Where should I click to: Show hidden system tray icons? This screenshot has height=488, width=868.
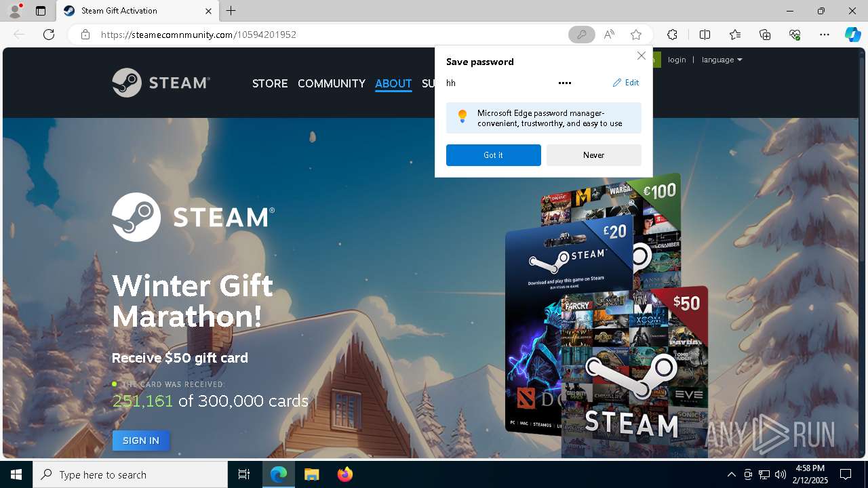(731, 474)
